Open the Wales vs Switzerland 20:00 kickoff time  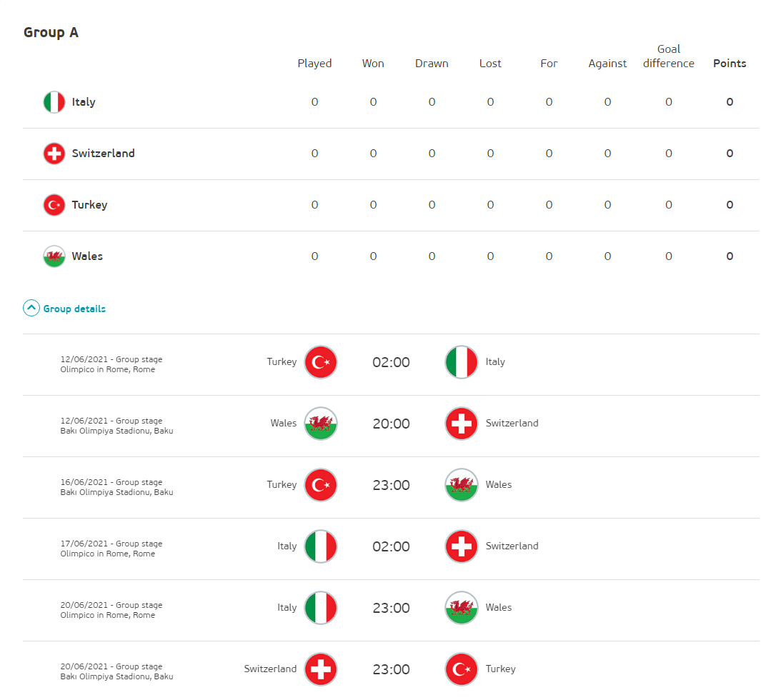tap(391, 424)
